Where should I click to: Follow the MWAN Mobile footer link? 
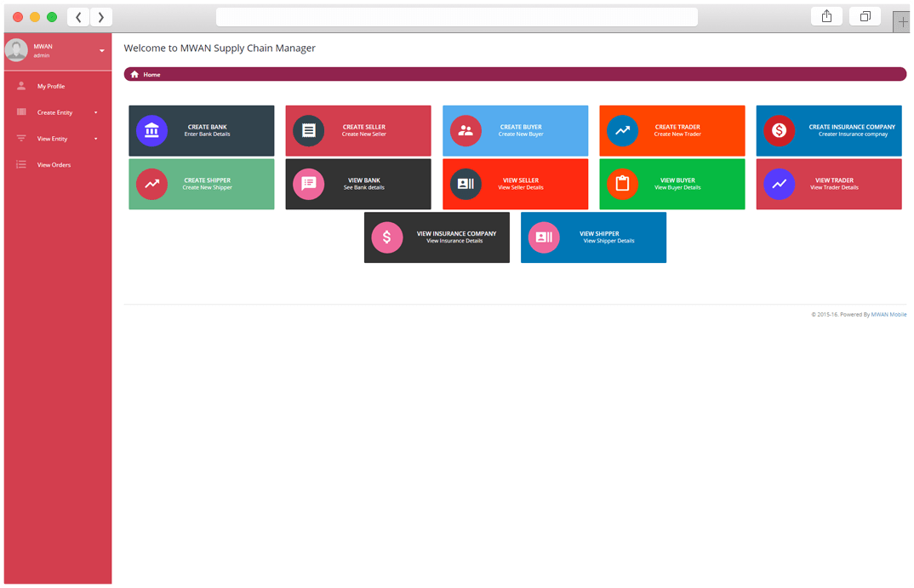pyautogui.click(x=888, y=315)
